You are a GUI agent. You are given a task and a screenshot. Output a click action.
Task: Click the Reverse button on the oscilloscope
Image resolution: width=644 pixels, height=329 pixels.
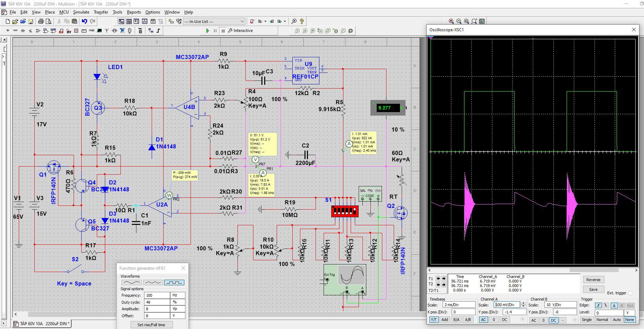tap(593, 280)
